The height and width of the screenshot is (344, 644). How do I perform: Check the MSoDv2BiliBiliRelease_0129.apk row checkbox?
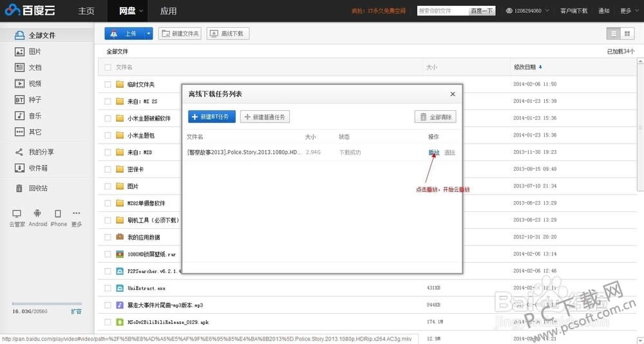108,322
